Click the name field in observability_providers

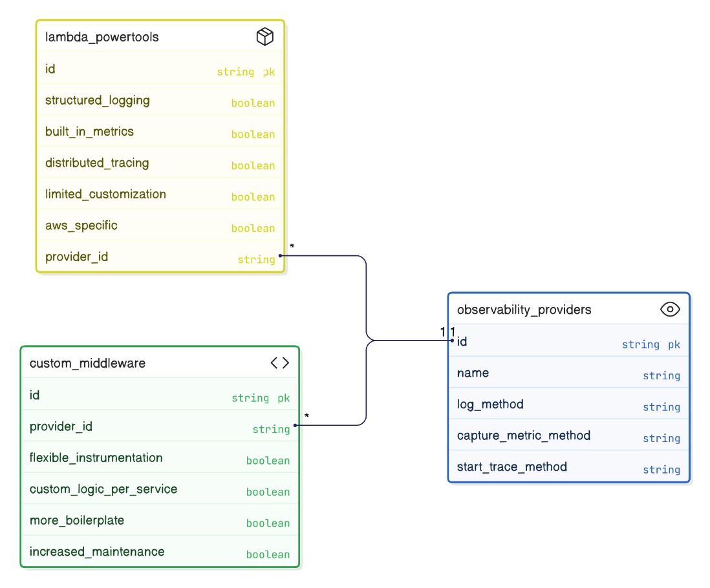pyautogui.click(x=569, y=372)
